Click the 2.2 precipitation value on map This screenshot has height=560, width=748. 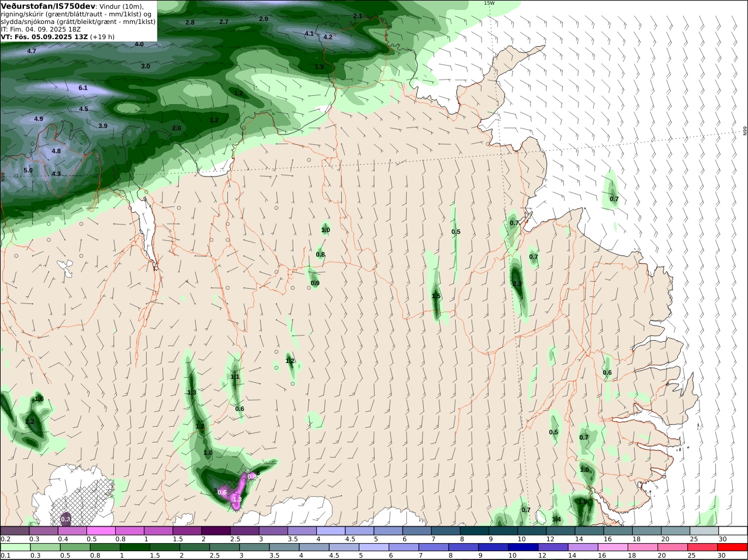click(x=30, y=421)
